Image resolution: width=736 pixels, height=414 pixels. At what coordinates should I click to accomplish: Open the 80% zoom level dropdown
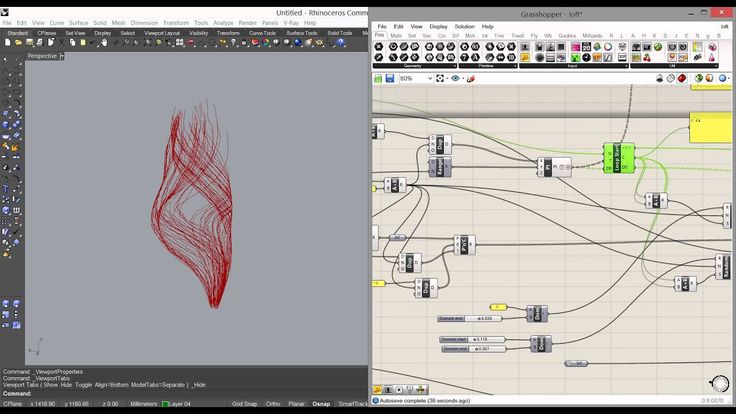[x=428, y=78]
